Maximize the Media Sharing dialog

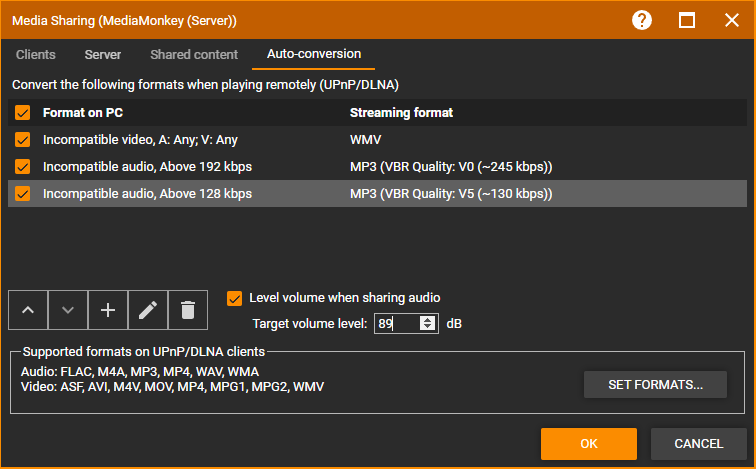[687, 20]
